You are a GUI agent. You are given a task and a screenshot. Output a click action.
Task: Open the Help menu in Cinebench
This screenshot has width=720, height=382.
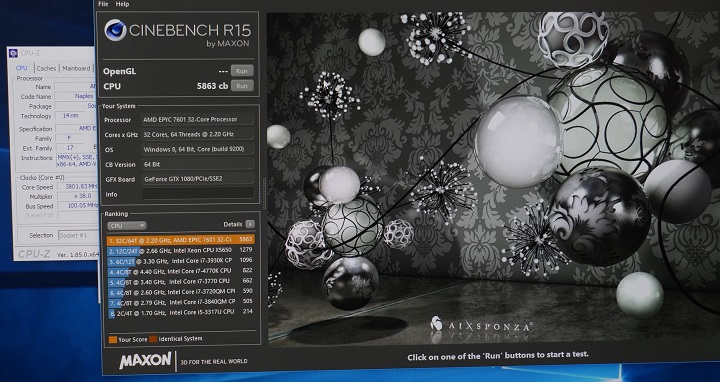122,4
